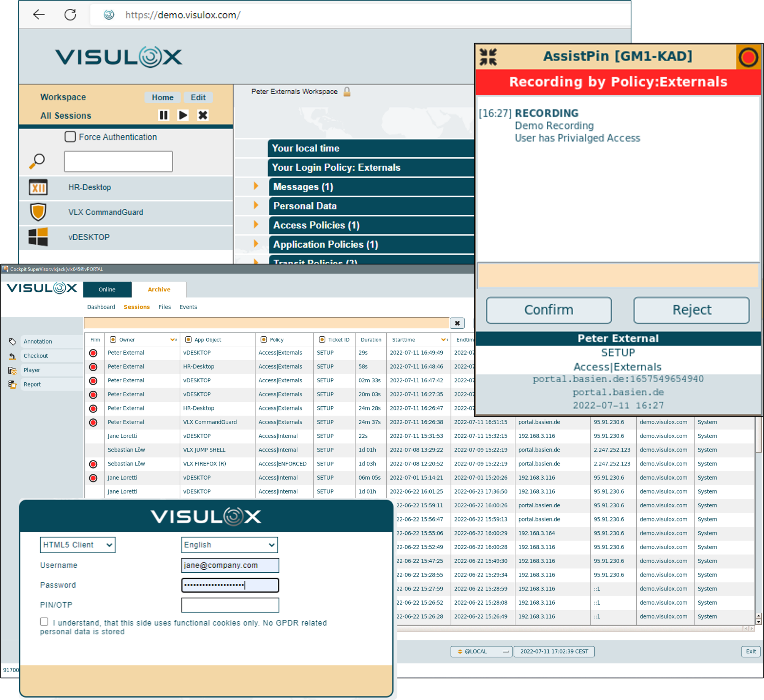
Task: Click the Workspace search input field
Action: 118,161
